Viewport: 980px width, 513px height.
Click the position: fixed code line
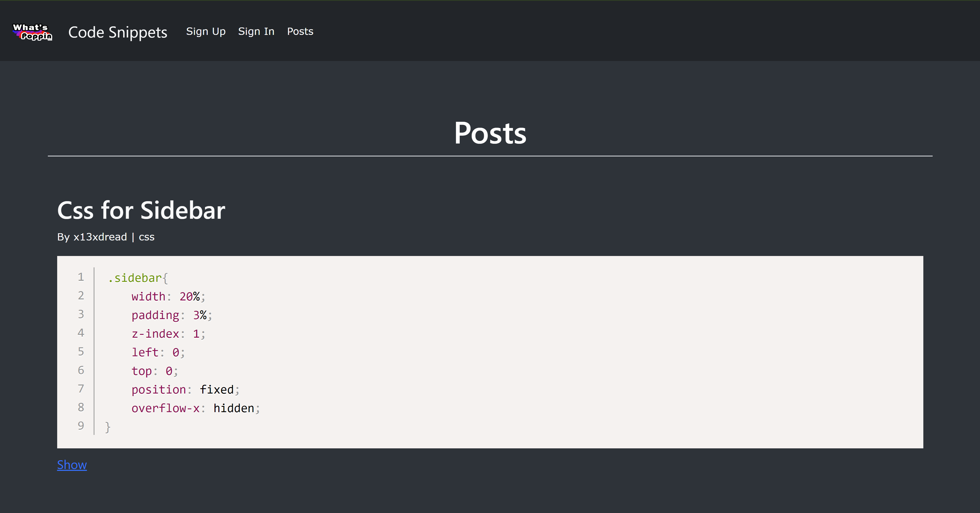(185, 390)
